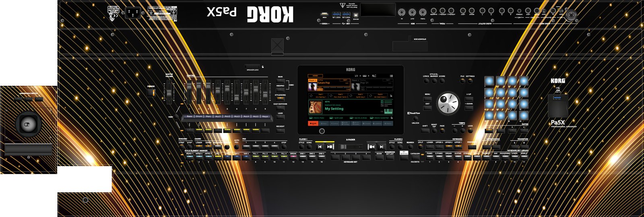Image resolution: width=644 pixels, height=217 pixels.
Task: Open the Pad 1 sound selector
Action: (321, 96)
